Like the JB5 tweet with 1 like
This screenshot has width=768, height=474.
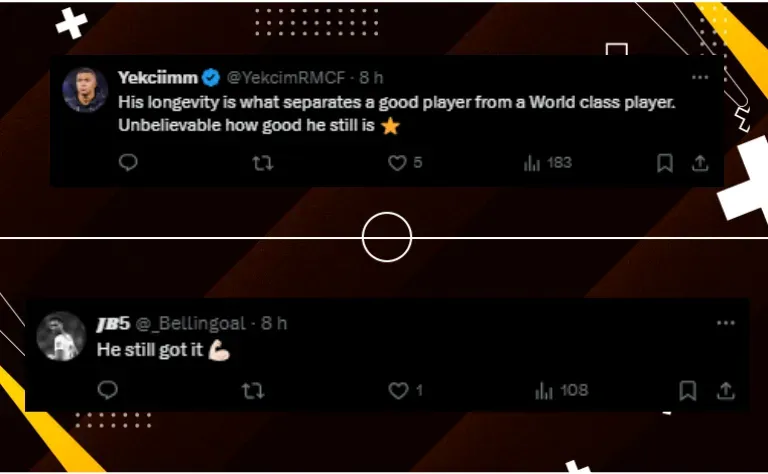[405, 391]
